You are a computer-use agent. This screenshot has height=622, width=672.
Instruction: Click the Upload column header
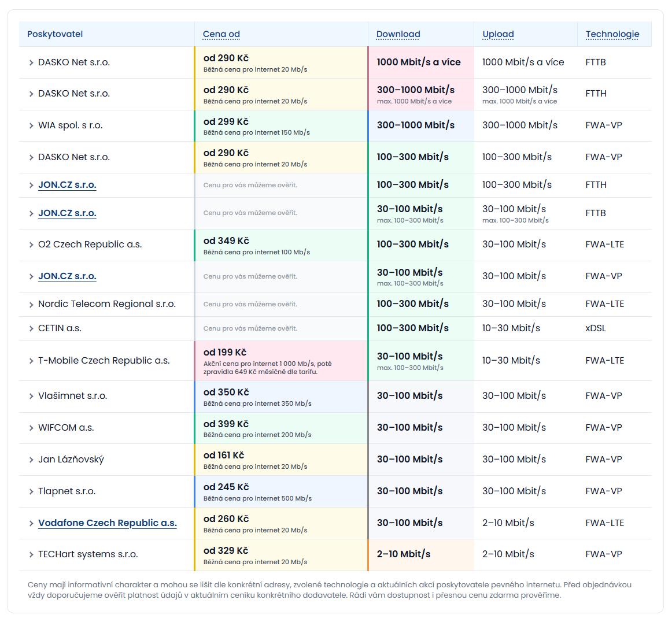click(x=498, y=34)
